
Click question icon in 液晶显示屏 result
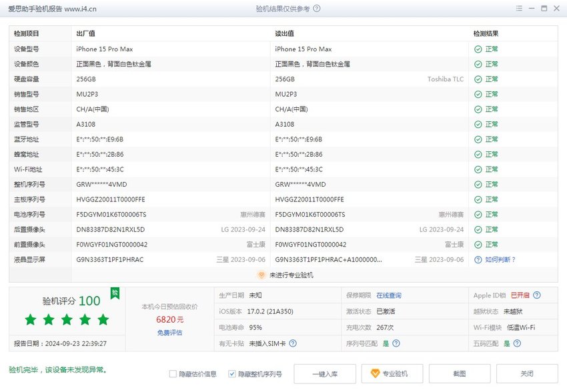478,260
